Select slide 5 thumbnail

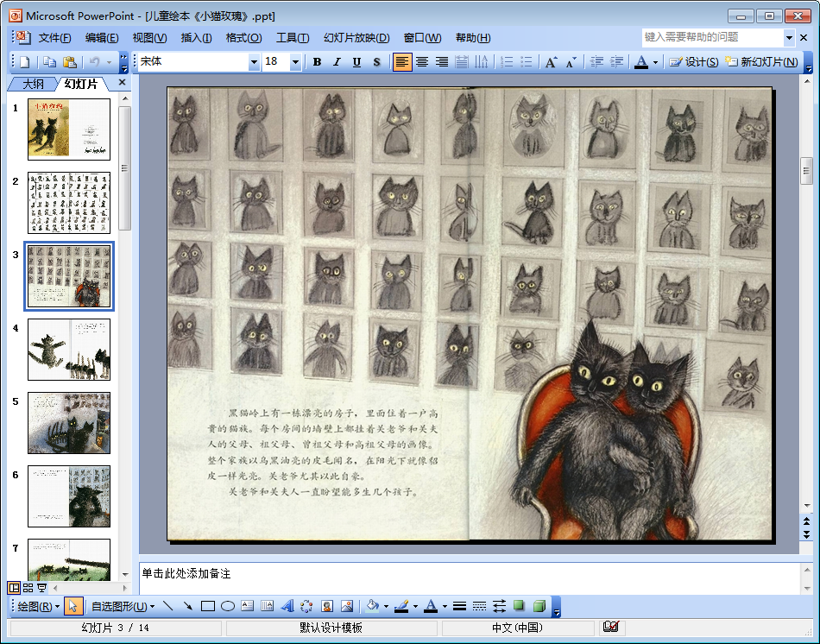pos(69,423)
